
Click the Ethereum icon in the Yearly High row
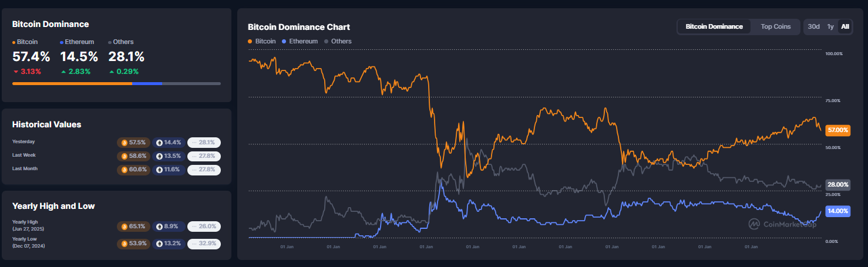tap(160, 227)
